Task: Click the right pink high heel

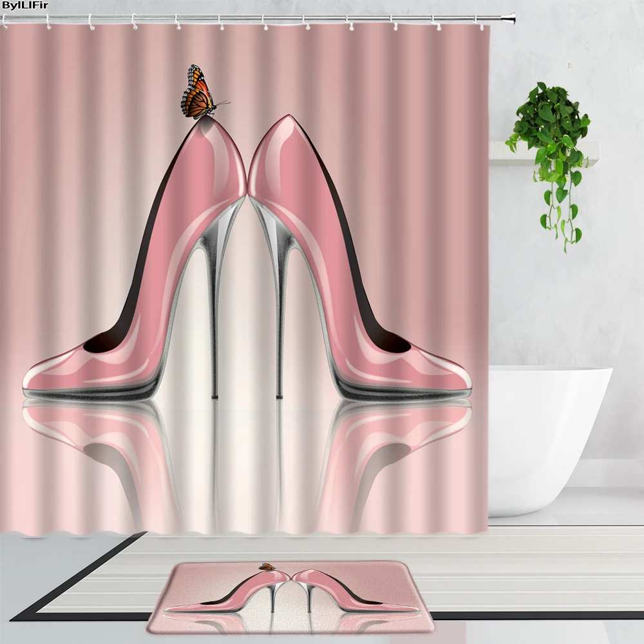Action: tap(360, 257)
